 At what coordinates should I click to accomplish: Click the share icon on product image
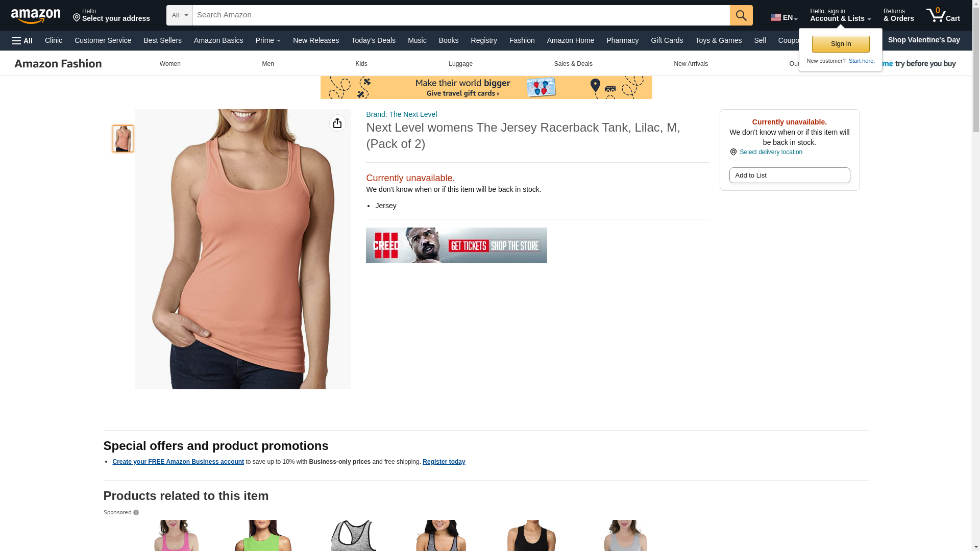click(x=337, y=123)
